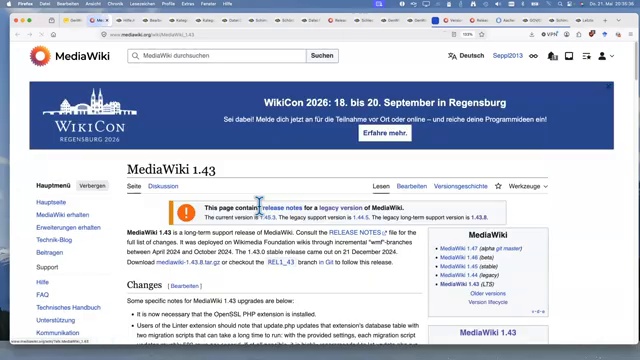This screenshot has width=640, height=360.
Task: Bookmark page with Firefox star icon
Action: [x=482, y=35]
